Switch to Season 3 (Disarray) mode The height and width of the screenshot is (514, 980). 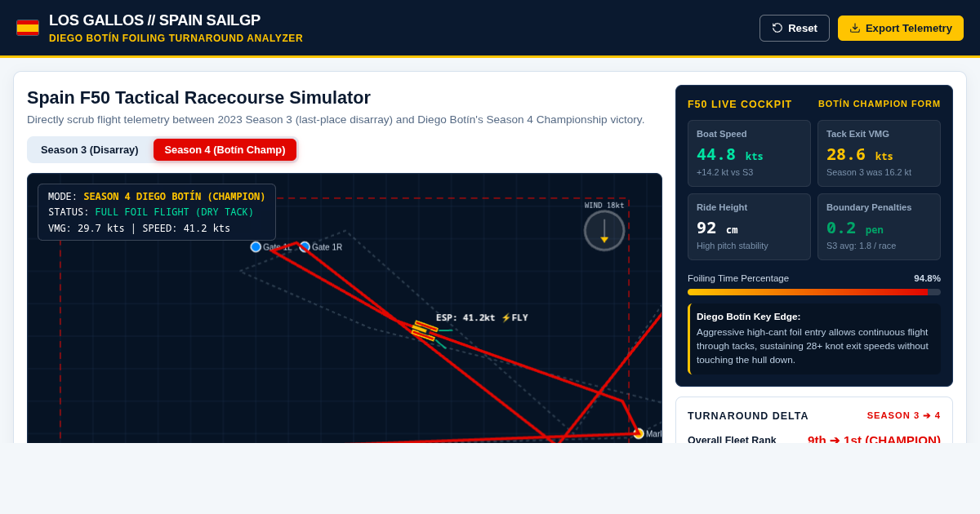tap(90, 150)
